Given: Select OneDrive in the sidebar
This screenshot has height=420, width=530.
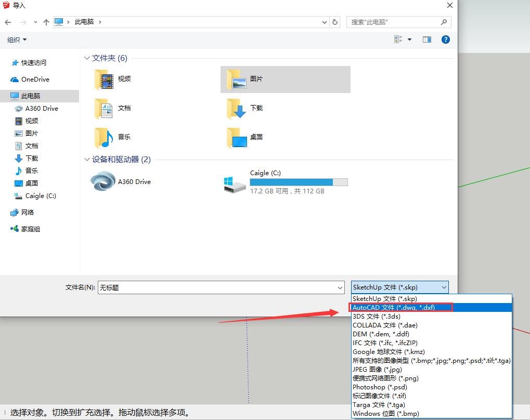Looking at the screenshot, I should click(30, 80).
